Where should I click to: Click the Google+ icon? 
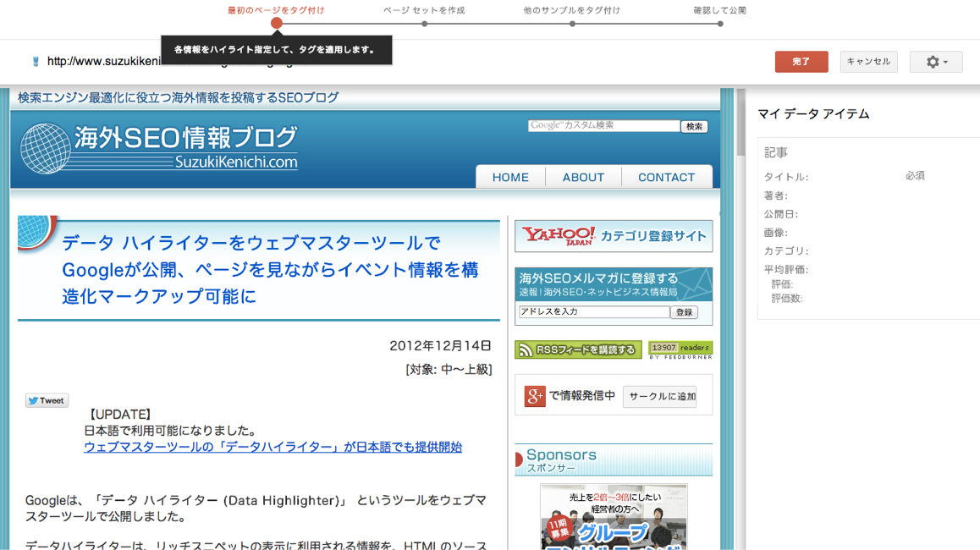[x=534, y=396]
